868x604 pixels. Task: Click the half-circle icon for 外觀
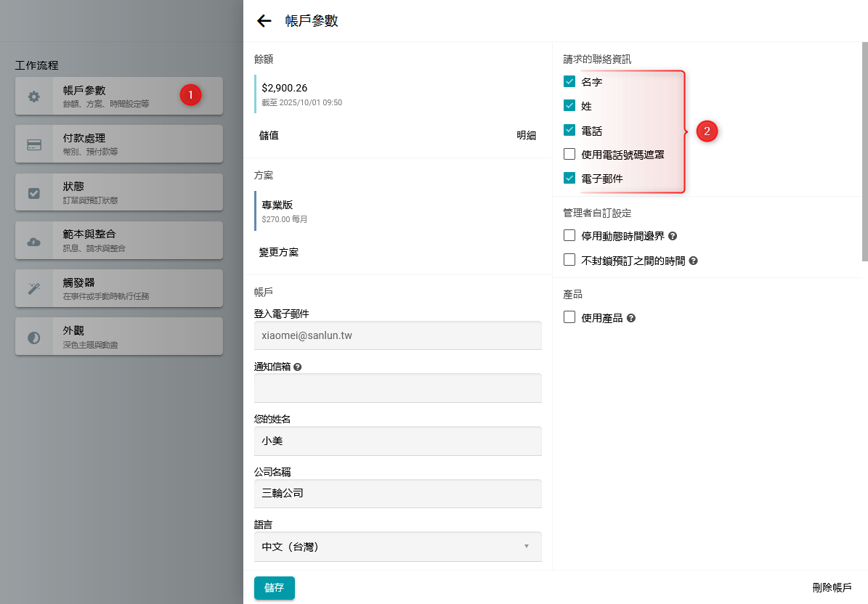[x=34, y=337]
